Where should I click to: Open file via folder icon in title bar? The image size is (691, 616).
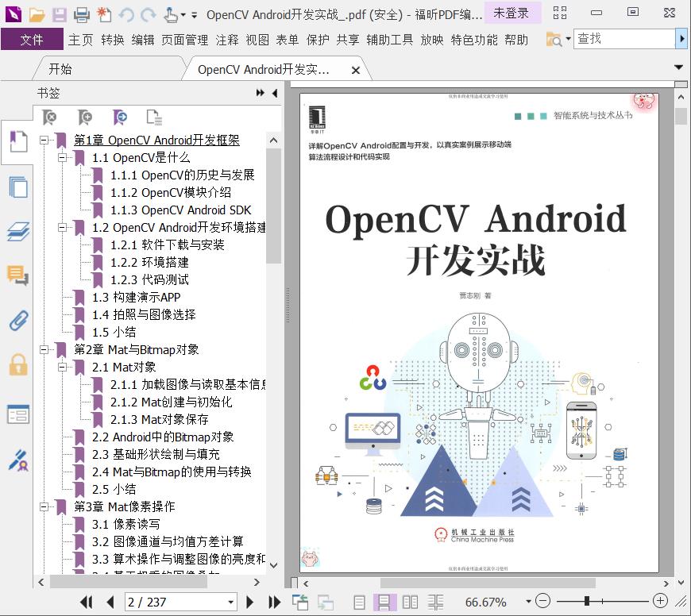[x=37, y=14]
